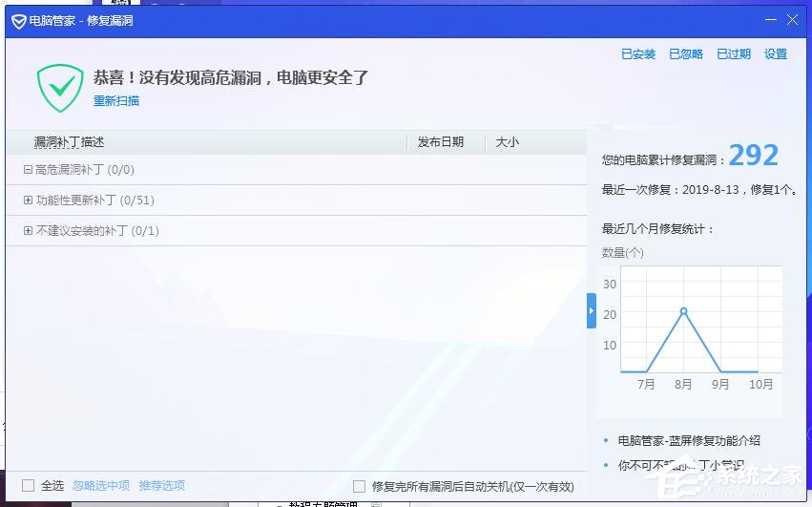Click the 重新扫描 link

[116, 100]
